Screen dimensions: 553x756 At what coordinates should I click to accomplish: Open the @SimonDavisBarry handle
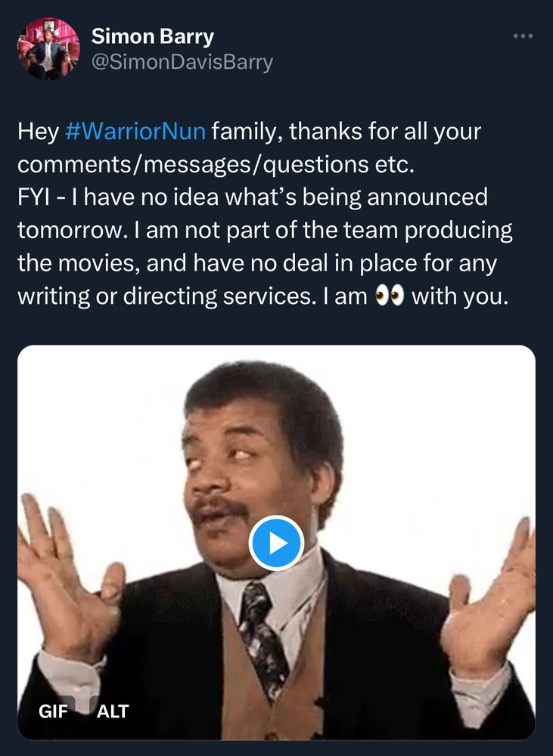[182, 62]
